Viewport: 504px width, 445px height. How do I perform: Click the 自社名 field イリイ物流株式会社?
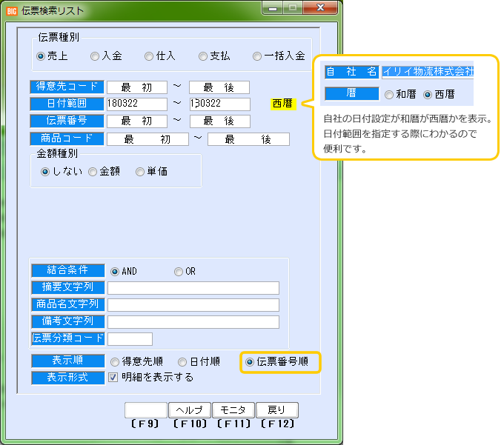point(428,72)
